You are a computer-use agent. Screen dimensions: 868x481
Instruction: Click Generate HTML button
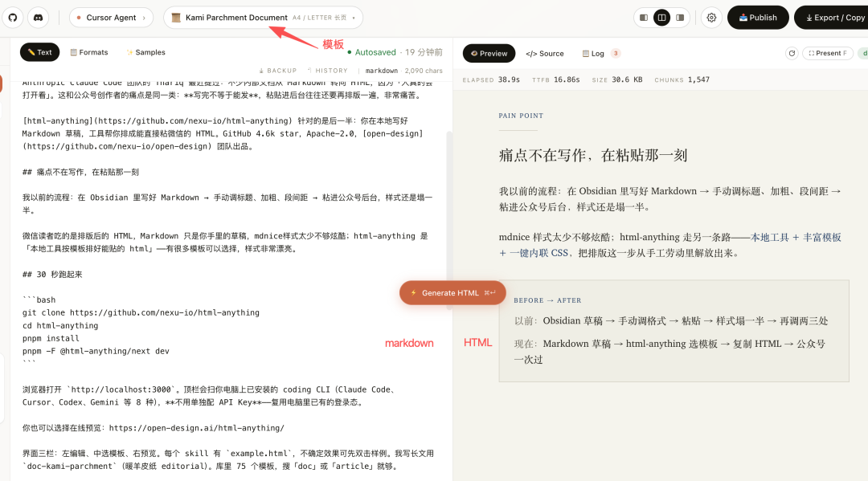click(452, 293)
